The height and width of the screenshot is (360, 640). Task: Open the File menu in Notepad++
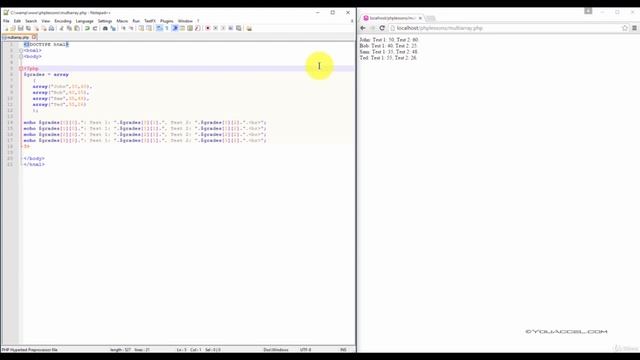point(6,21)
